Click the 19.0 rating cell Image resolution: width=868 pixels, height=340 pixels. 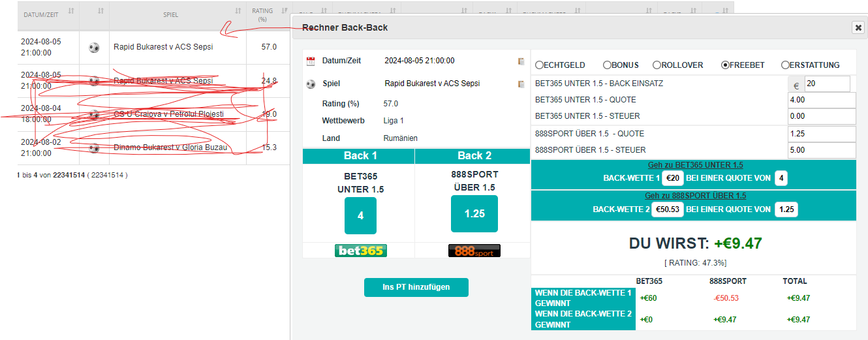269,114
